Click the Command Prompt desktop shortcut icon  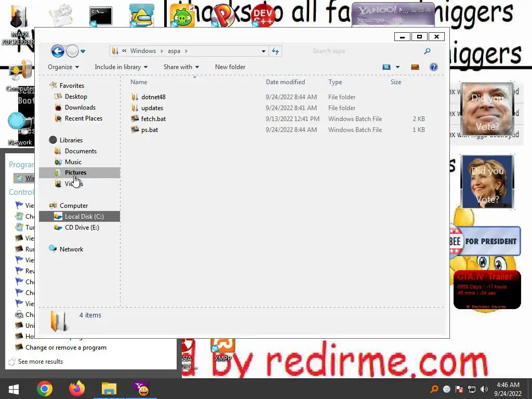pos(100,16)
